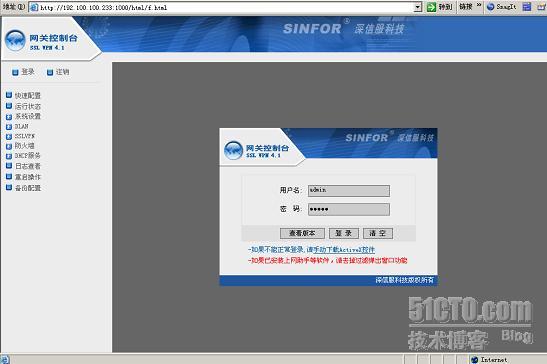Click the 注销 link in the sidebar
This screenshot has width=547, height=364.
(x=62, y=72)
